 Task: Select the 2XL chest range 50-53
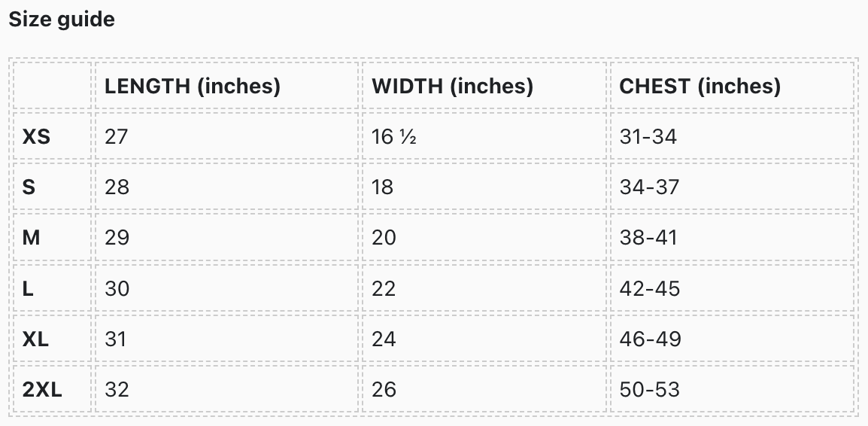[649, 389]
